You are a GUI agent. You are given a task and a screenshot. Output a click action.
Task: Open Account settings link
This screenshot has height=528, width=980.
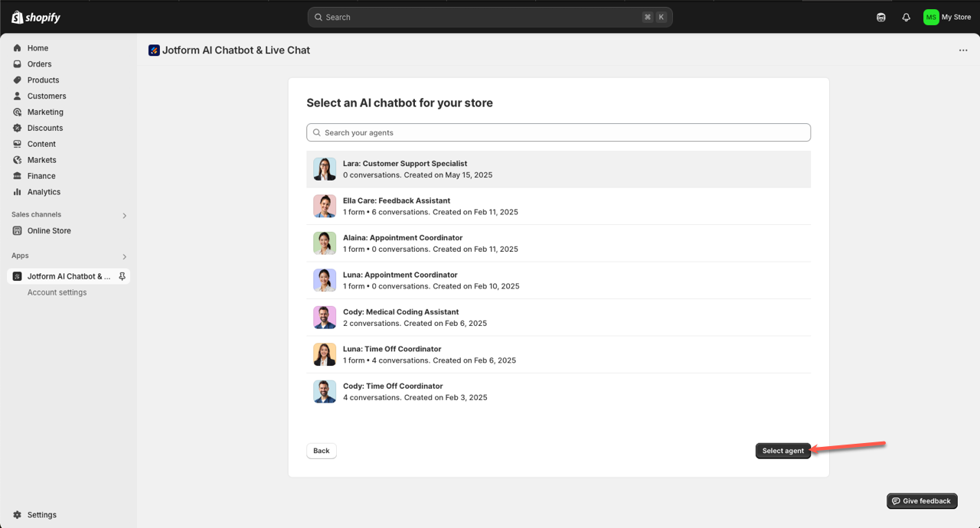click(x=57, y=292)
